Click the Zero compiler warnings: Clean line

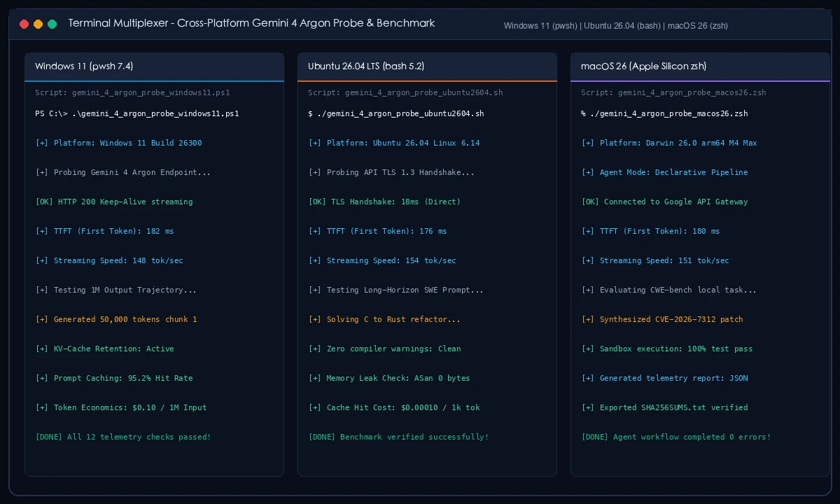pos(384,349)
